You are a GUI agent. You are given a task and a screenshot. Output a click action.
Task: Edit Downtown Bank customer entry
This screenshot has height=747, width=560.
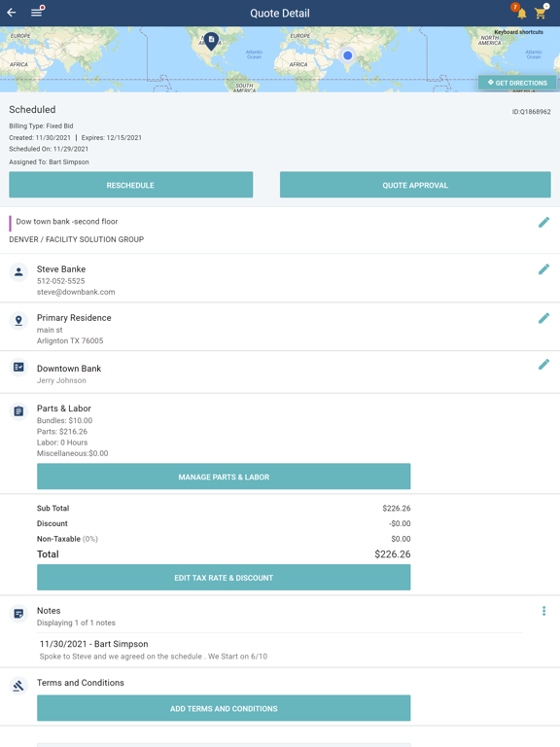[543, 365]
